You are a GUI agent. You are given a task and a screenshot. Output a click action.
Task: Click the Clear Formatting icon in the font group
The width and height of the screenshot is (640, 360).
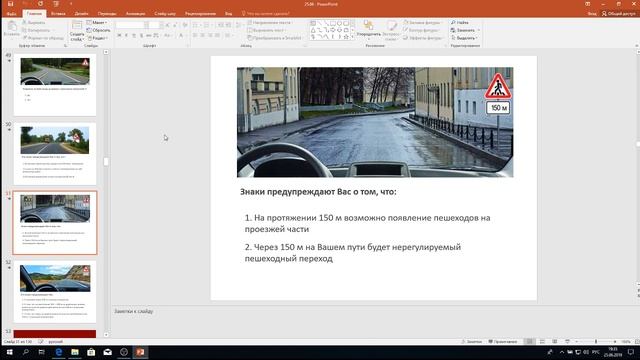tap(185, 25)
